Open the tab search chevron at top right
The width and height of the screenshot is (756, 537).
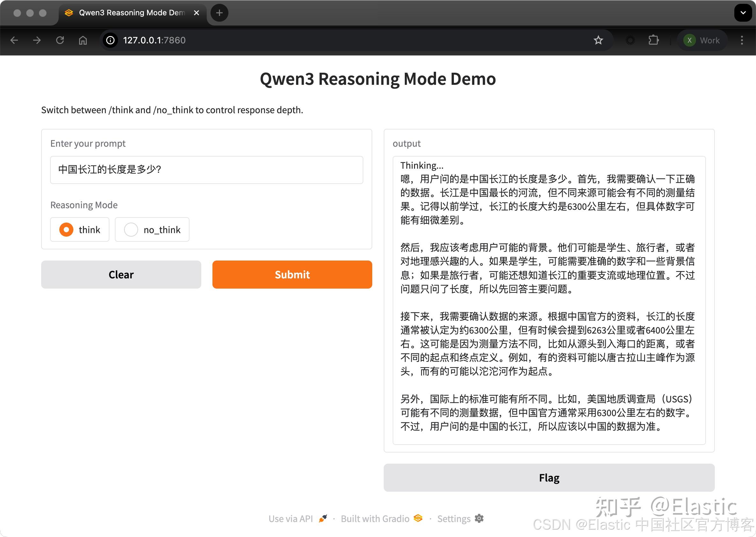pyautogui.click(x=743, y=13)
